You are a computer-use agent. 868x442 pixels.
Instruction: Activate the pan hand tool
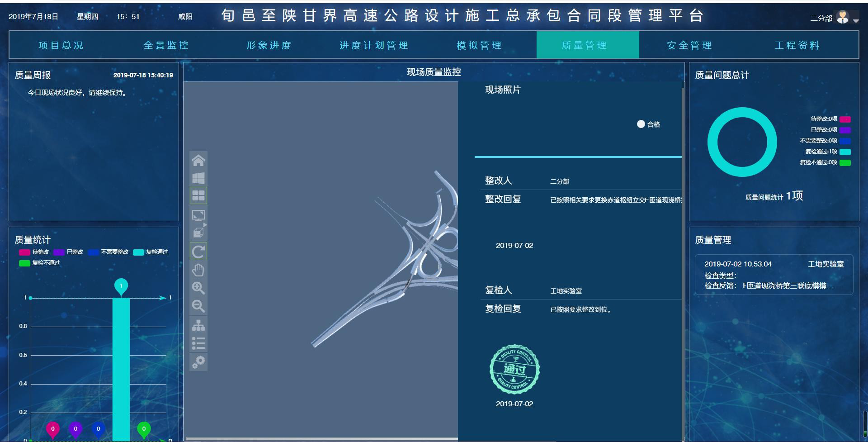[x=198, y=270]
